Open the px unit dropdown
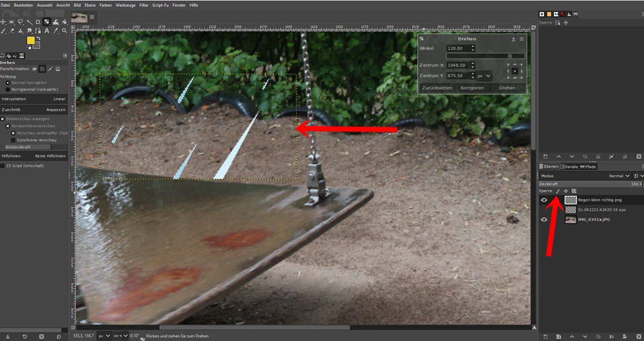The image size is (644, 341). [x=484, y=75]
